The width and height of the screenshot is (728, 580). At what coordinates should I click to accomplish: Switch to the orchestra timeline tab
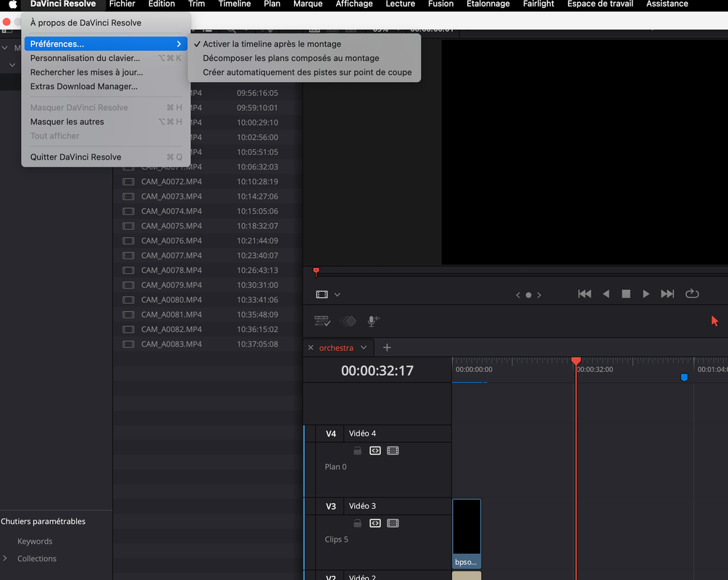336,347
